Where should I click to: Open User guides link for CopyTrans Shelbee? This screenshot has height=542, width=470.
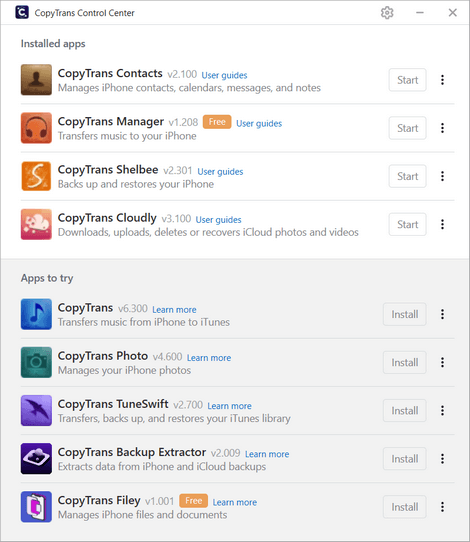(220, 171)
